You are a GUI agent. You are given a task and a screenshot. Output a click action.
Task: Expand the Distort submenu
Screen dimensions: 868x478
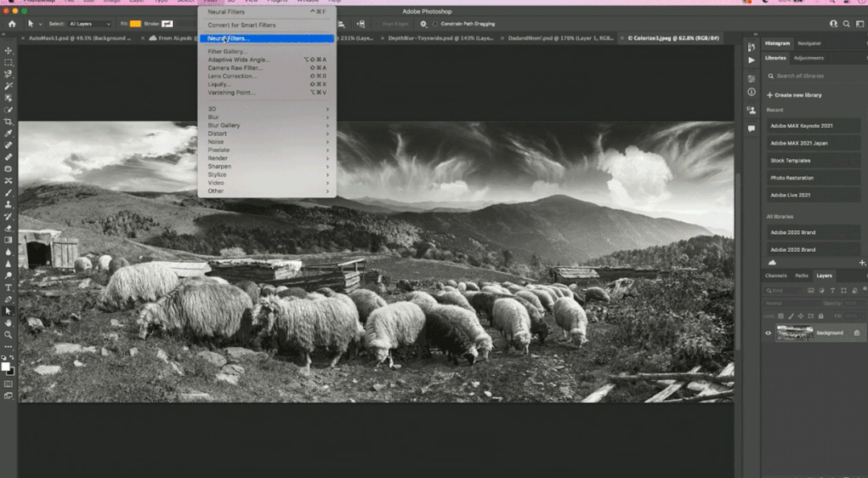(267, 134)
